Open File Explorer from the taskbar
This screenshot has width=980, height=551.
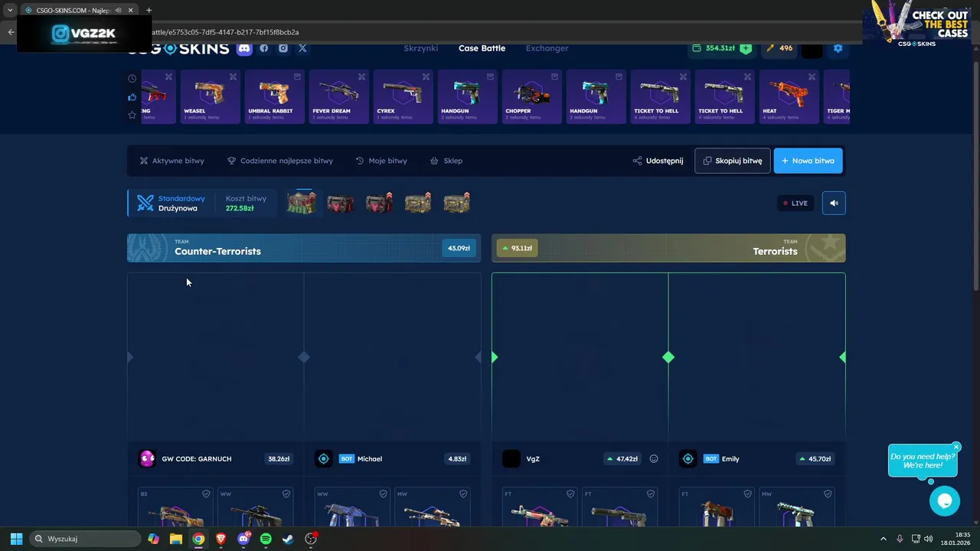click(x=176, y=539)
